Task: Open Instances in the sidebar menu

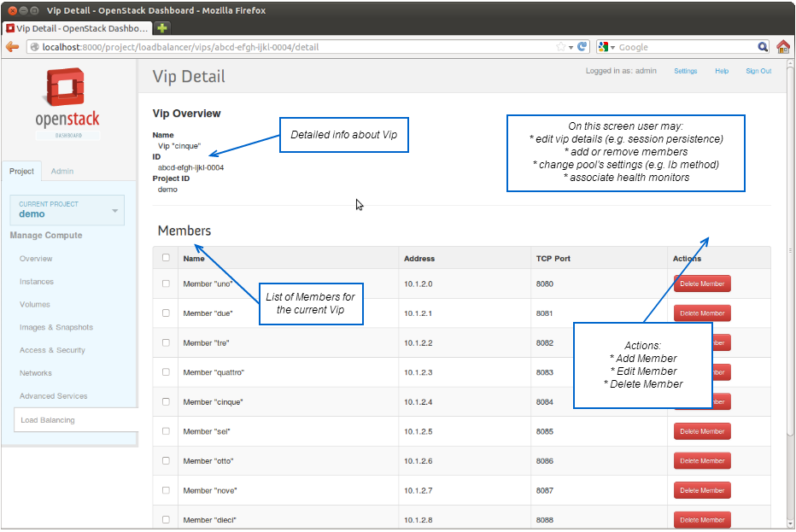Action: [x=37, y=282]
